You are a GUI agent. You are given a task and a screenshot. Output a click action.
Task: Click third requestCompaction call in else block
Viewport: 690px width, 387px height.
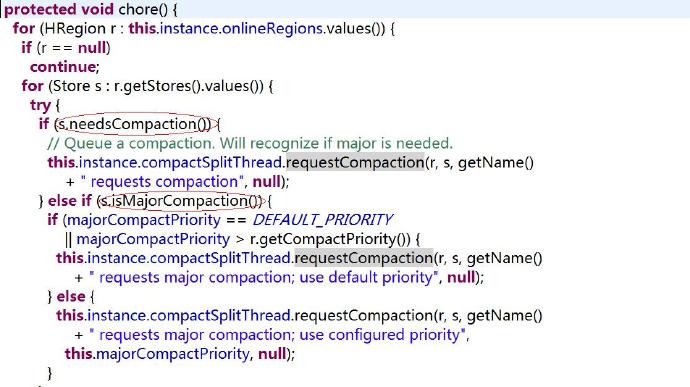(363, 316)
